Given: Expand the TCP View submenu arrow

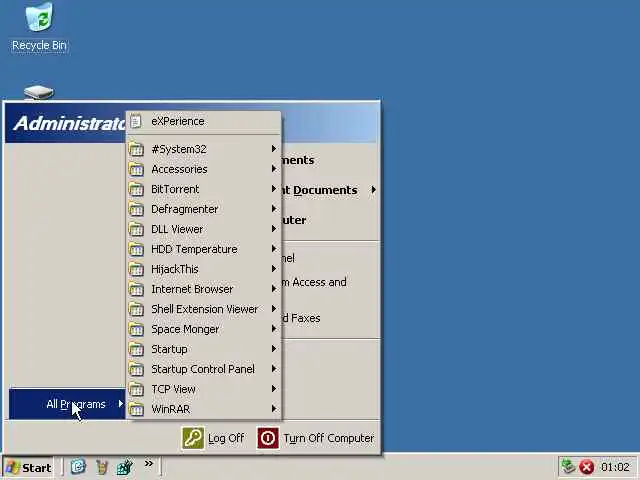Looking at the screenshot, I should [x=274, y=389].
